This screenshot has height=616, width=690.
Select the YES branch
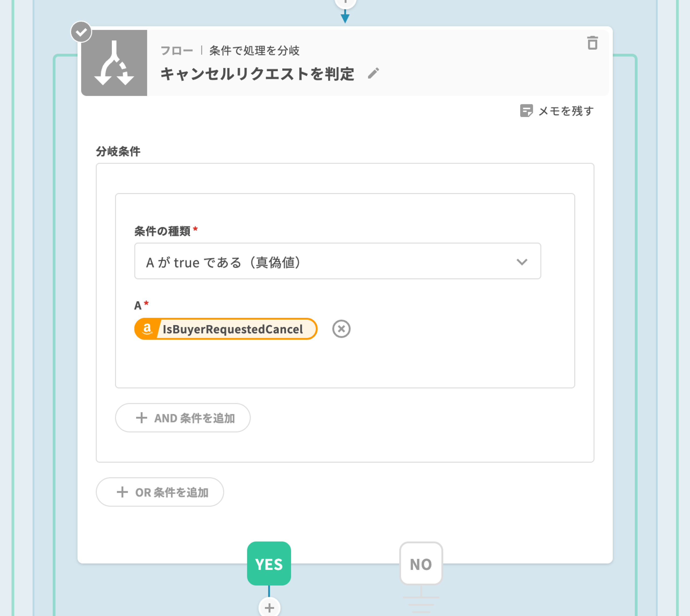(269, 563)
